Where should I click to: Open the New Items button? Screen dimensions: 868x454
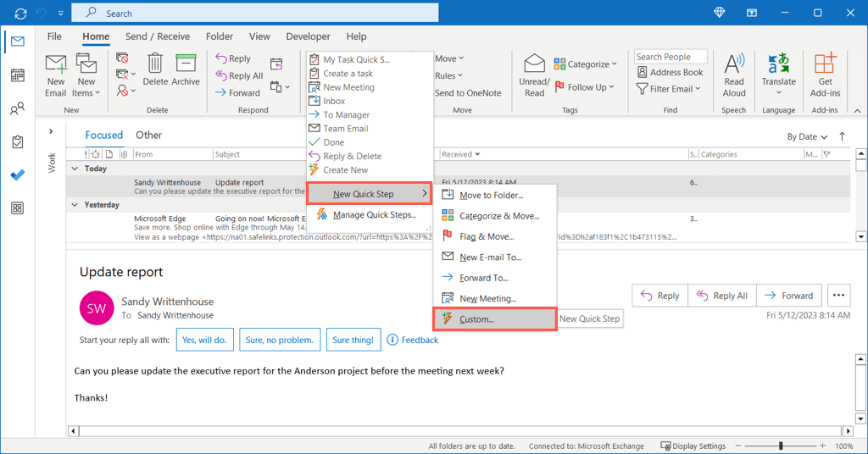(86, 75)
